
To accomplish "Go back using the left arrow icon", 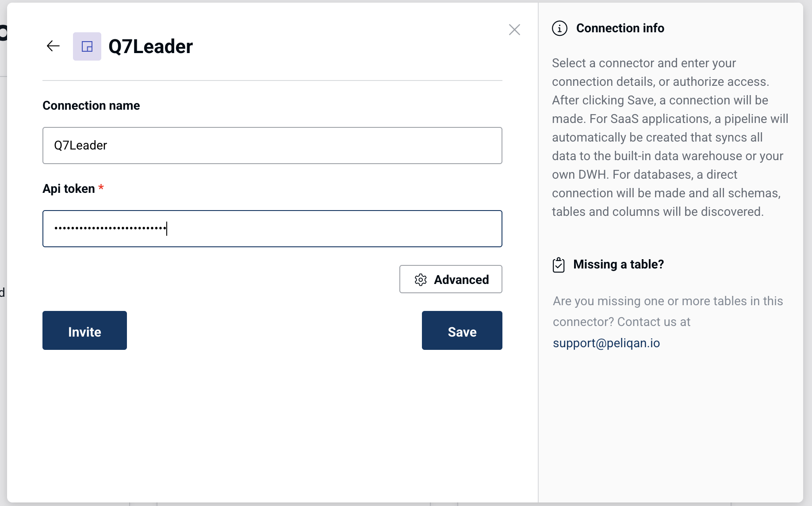I will [x=53, y=46].
